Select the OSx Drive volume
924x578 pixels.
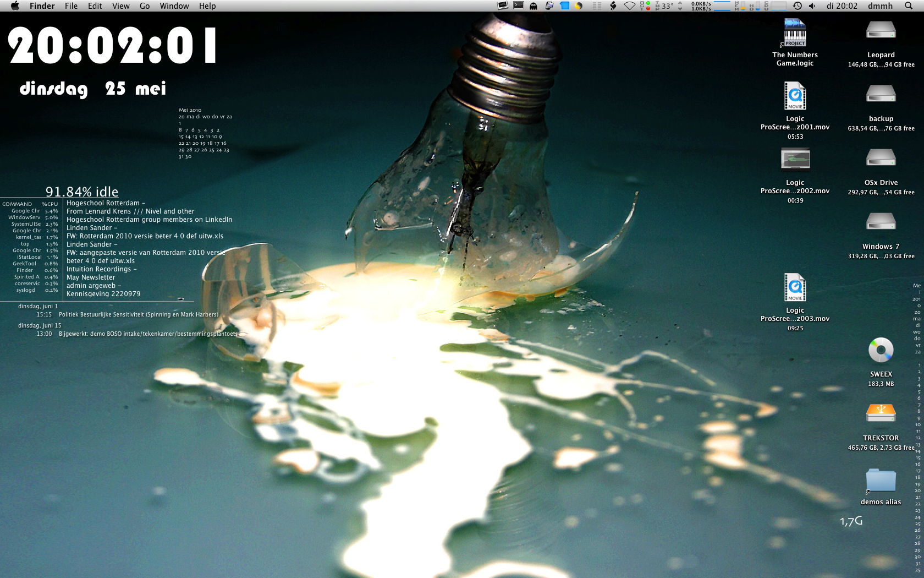tap(881, 159)
